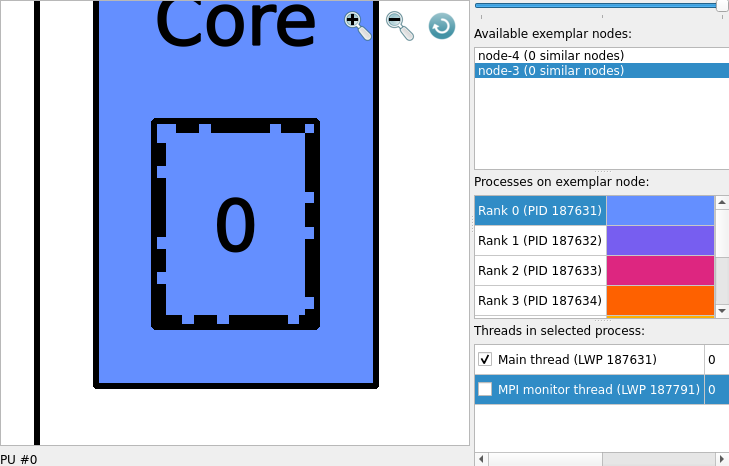The height and width of the screenshot is (466, 729).
Task: Select Rank 0 (PID 187631) process
Action: 540,210
